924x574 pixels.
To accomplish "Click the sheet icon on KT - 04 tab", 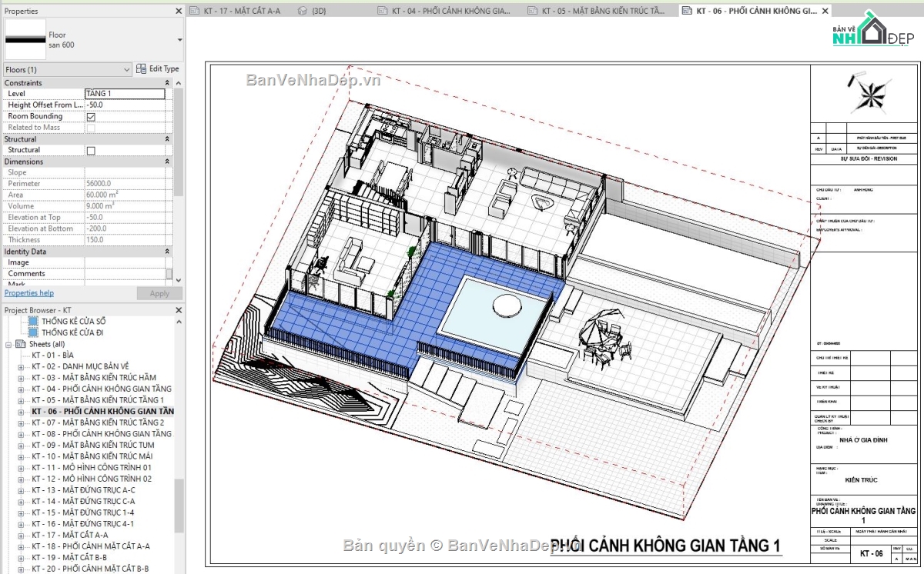I will point(383,11).
